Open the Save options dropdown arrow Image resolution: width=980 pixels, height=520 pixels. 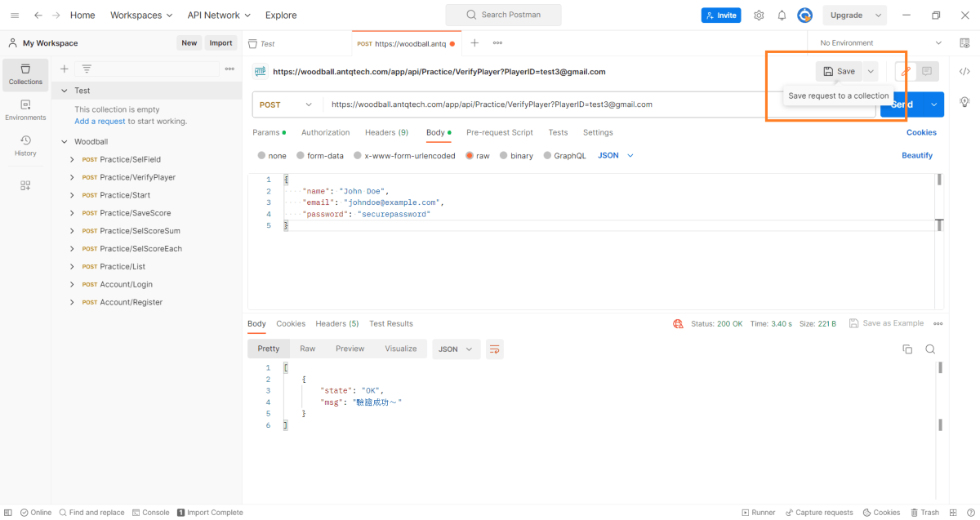871,71
